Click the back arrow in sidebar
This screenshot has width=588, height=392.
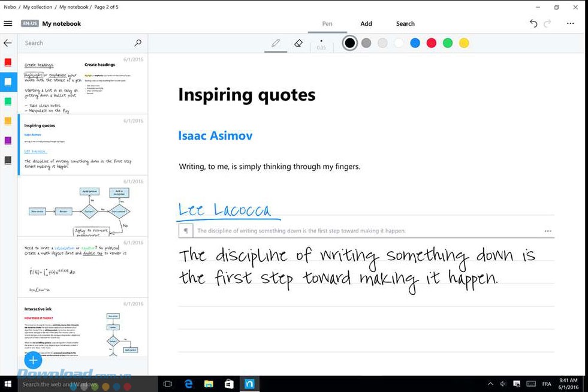click(8, 43)
